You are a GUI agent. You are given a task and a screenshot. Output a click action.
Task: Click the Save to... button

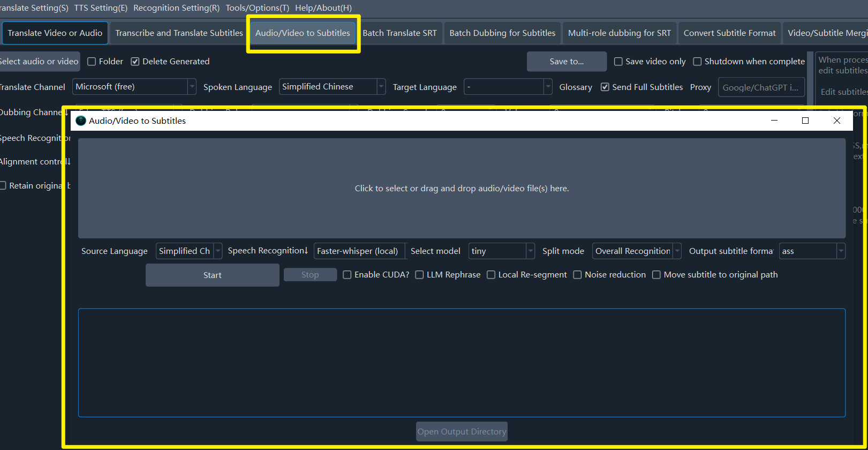pyautogui.click(x=567, y=62)
